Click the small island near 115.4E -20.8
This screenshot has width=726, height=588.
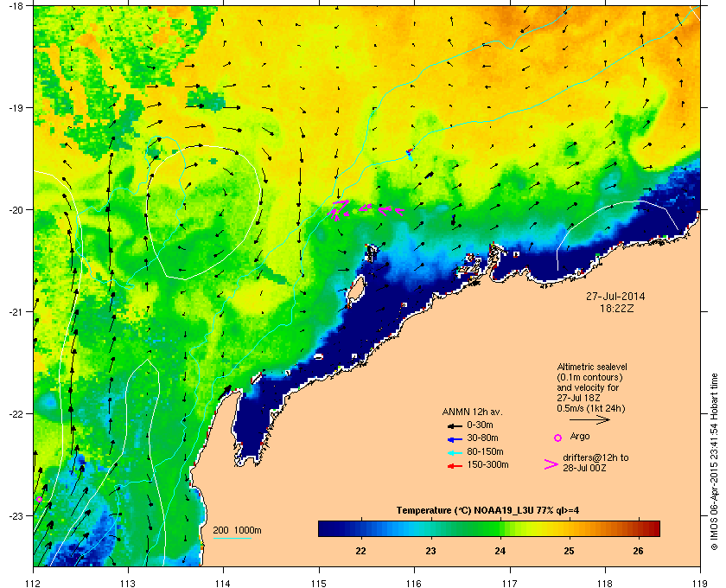(355, 289)
